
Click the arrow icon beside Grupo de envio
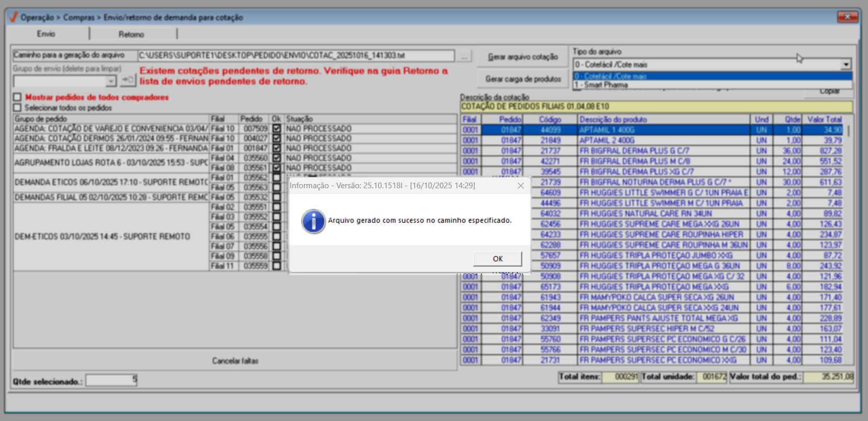(x=128, y=81)
